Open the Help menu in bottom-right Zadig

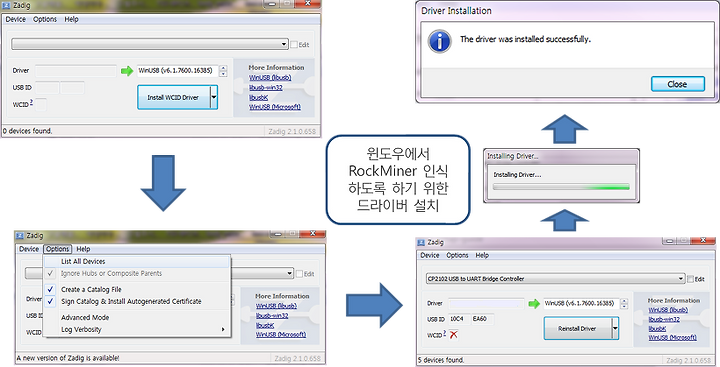(482, 255)
